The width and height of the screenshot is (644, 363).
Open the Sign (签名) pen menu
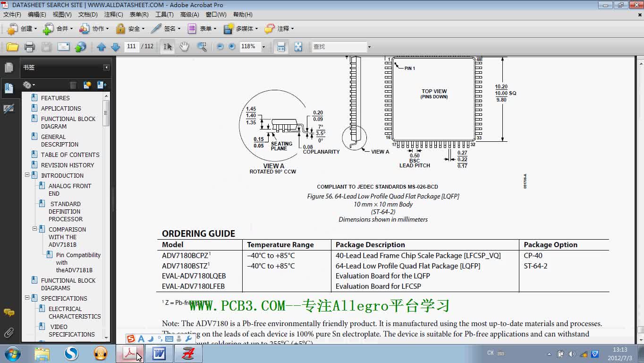(166, 29)
